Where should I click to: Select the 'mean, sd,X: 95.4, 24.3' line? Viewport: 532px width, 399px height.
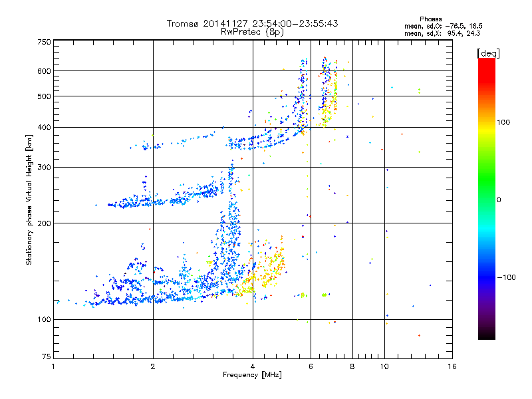[442, 33]
